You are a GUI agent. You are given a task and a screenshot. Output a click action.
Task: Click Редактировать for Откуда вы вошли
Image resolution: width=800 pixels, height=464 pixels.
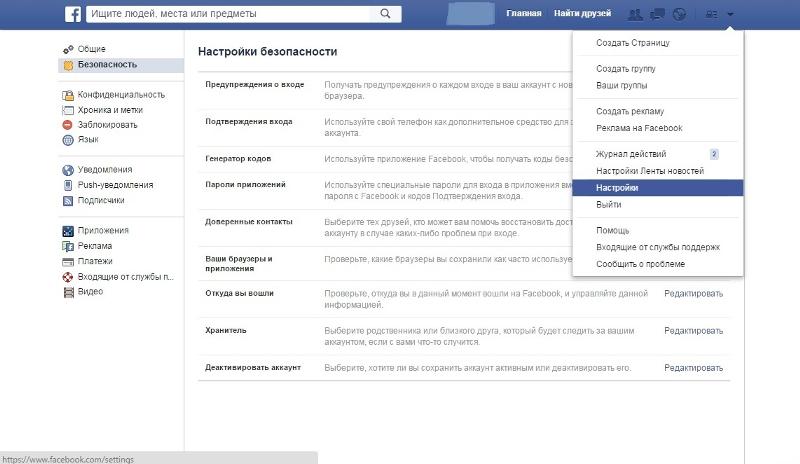click(x=693, y=294)
